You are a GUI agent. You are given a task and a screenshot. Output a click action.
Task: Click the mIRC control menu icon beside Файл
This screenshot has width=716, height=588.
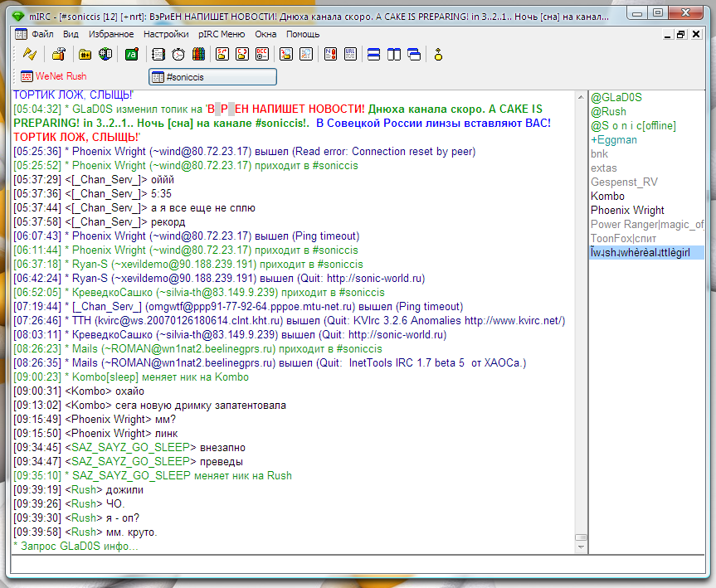(21, 34)
